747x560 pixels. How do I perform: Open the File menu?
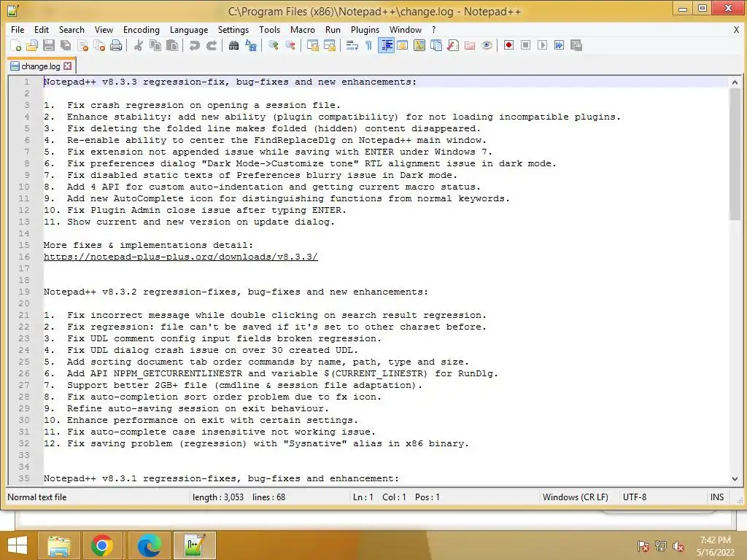18,29
